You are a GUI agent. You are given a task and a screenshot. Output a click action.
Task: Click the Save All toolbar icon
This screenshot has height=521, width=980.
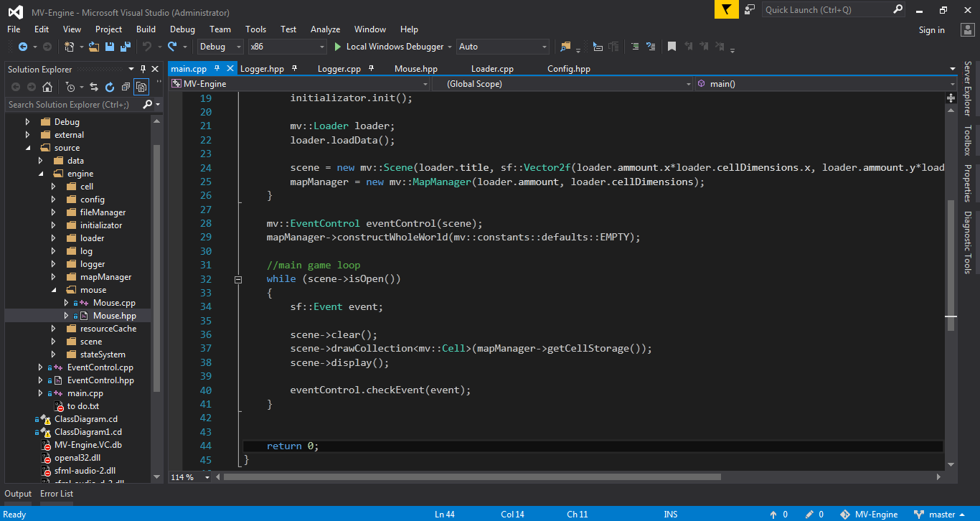(x=126, y=47)
